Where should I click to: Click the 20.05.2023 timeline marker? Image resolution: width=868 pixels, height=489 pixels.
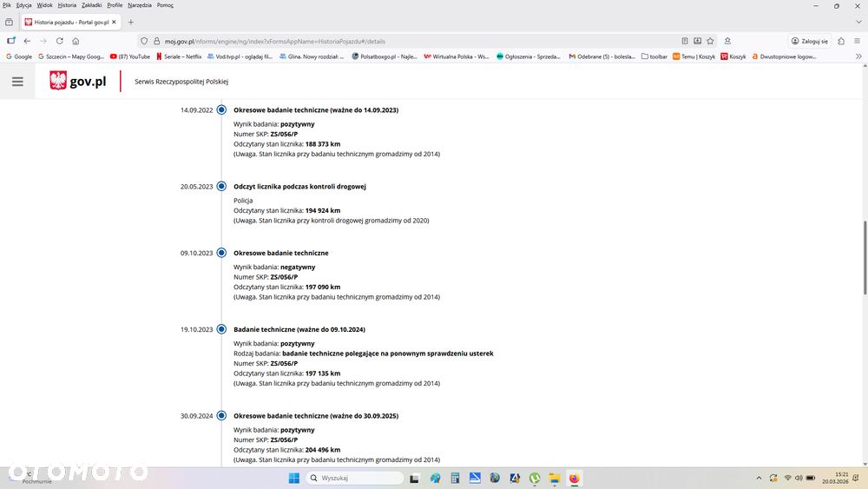pyautogui.click(x=221, y=186)
